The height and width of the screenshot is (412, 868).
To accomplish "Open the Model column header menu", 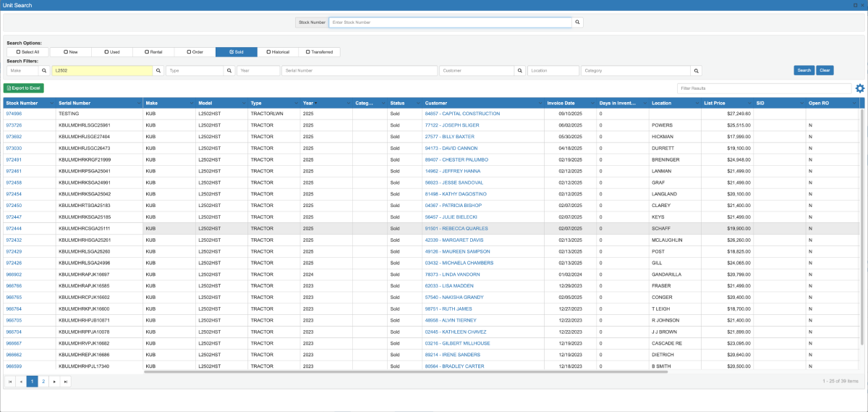I will click(x=243, y=104).
